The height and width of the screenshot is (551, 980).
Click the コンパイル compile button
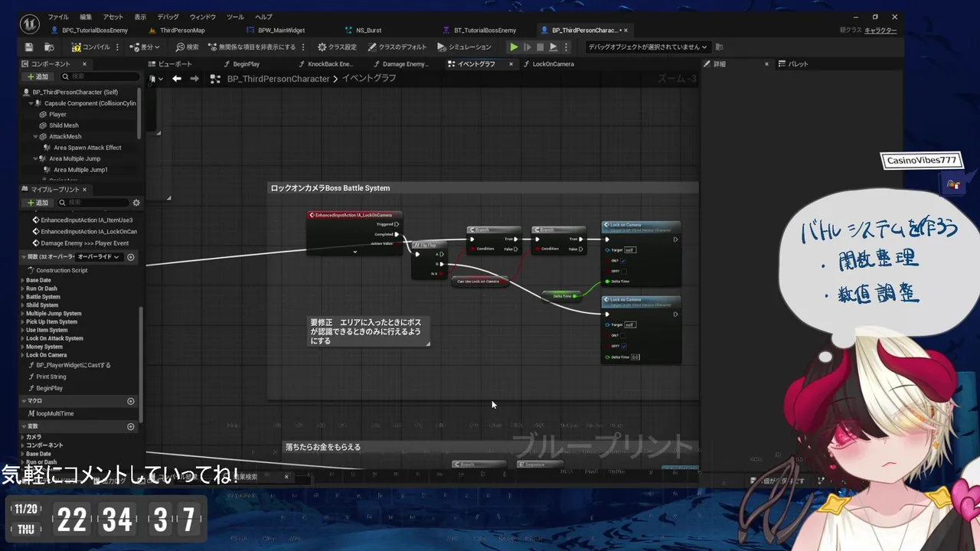(x=92, y=47)
